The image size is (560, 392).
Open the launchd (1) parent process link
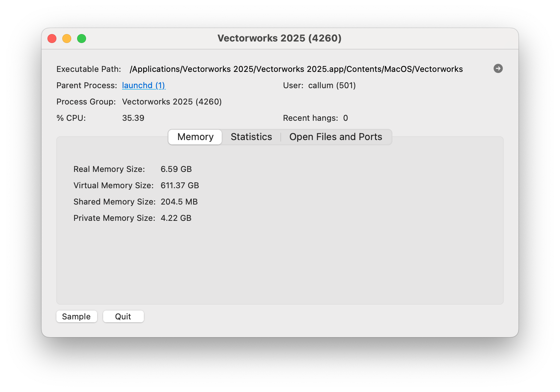[x=144, y=86]
